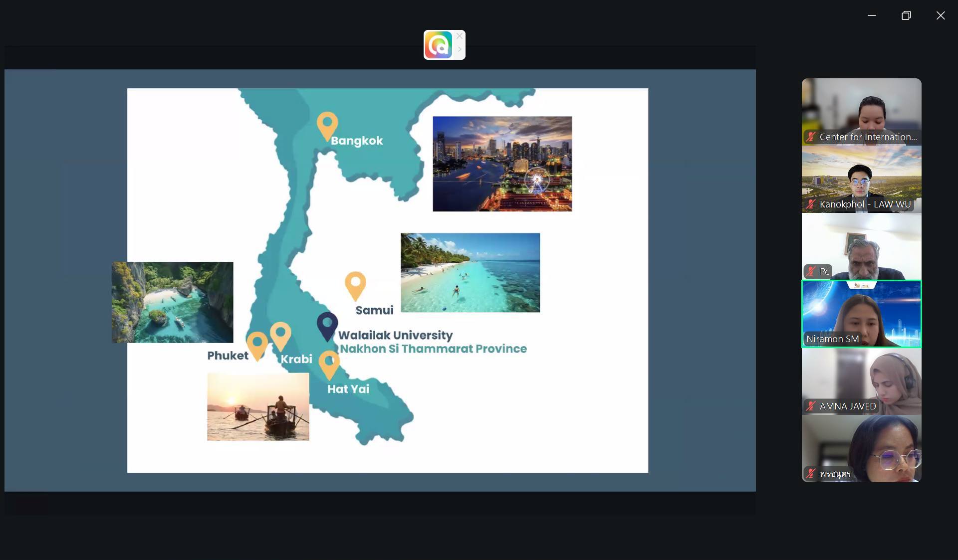Viewport: 958px width, 560px height.
Task: Click the Bangkok location pin on map
Action: 327,125
